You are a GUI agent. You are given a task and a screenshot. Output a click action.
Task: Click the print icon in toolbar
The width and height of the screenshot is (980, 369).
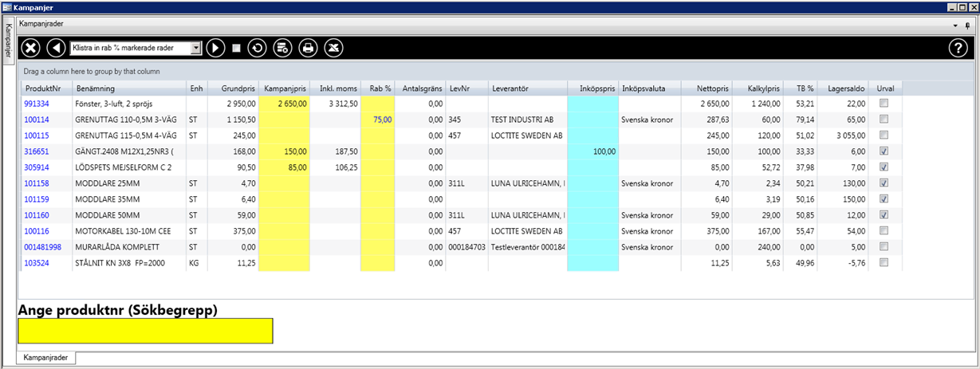pos(308,48)
